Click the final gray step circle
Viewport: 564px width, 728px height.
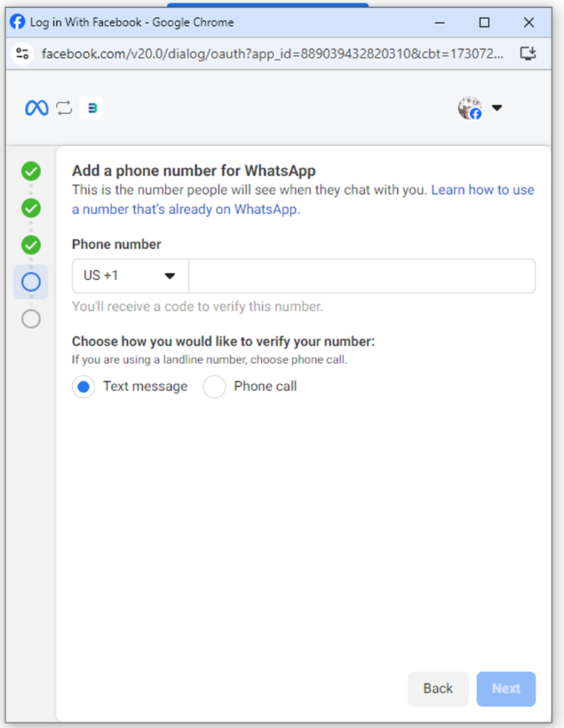click(x=31, y=319)
